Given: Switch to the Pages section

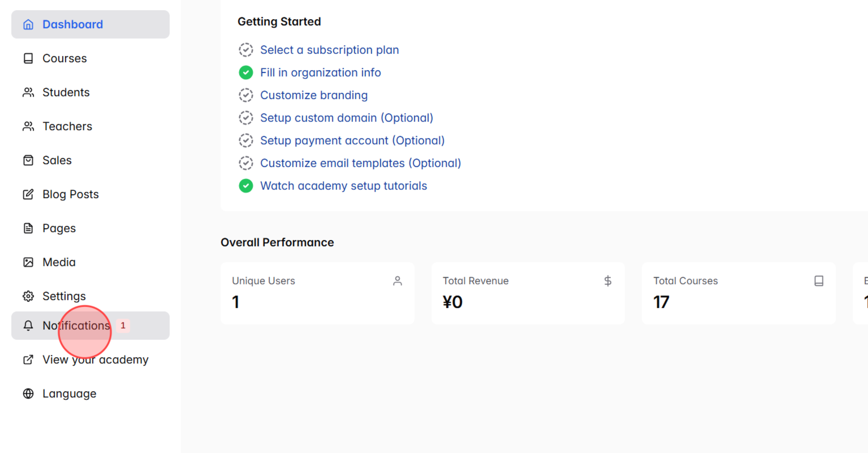Looking at the screenshot, I should click(x=59, y=228).
